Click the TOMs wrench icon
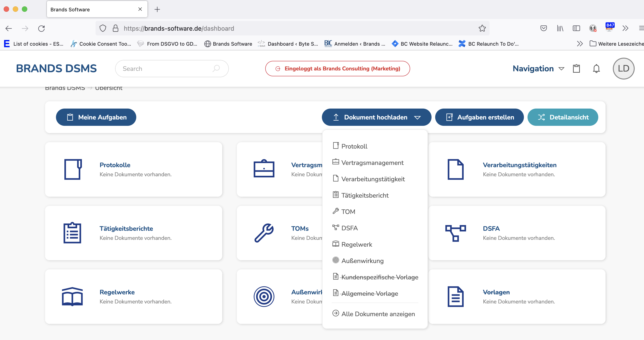644x340 pixels. 264,233
